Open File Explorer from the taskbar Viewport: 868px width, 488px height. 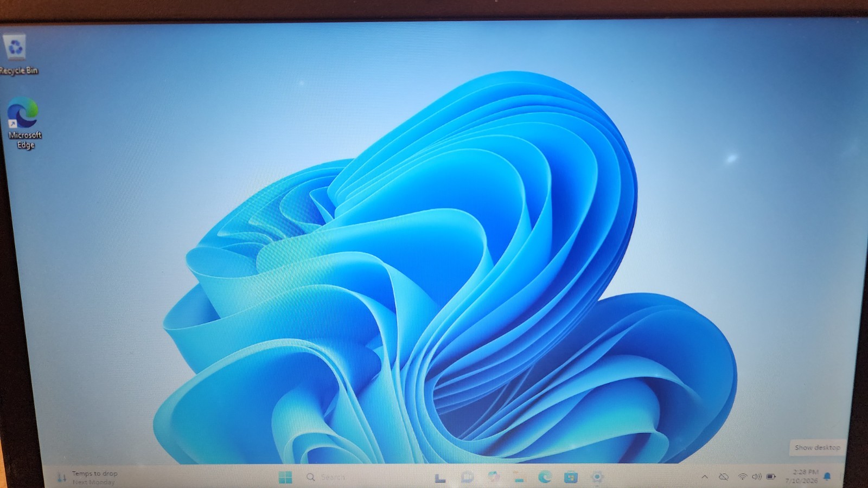(x=519, y=477)
